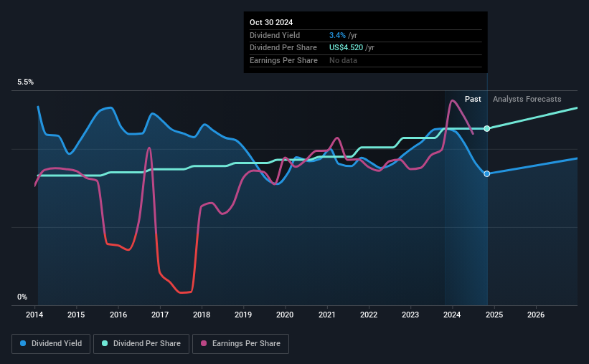Screen dimensions: 589x364
Task: Select the teal Dividend Per Share data point marker
Action: (487, 129)
